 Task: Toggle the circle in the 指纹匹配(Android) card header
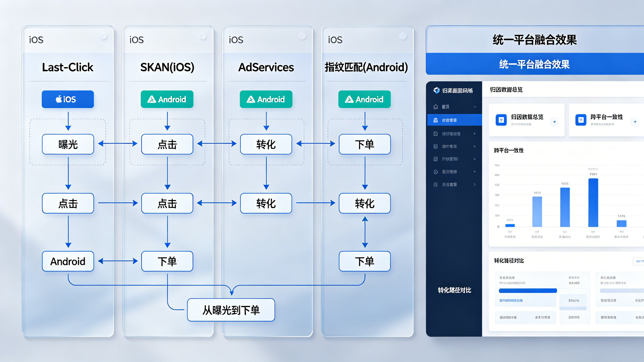[403, 36]
